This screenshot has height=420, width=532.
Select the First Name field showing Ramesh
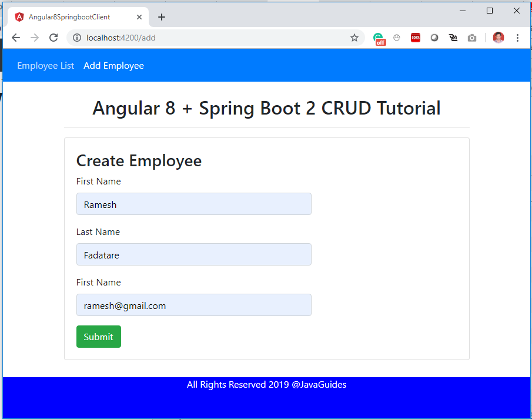tap(194, 204)
